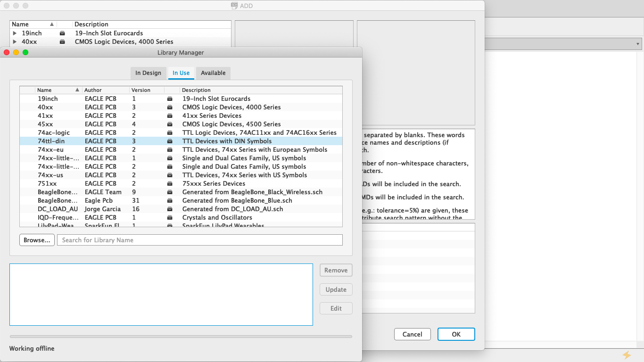
Task: Select the 40xx library row
Action: 181,107
